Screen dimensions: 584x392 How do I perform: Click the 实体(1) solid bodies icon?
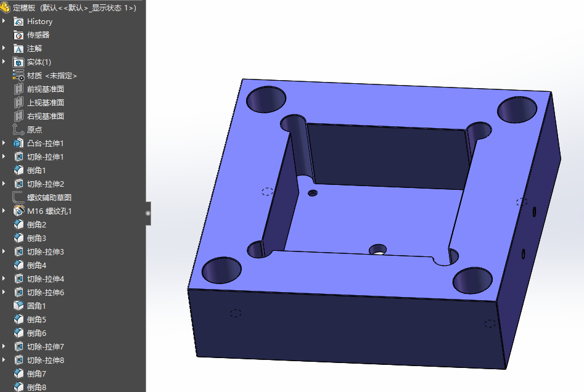[19, 62]
